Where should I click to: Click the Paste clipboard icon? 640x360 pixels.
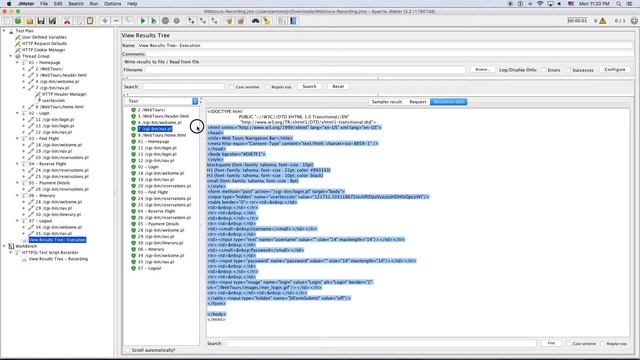pyautogui.click(x=90, y=21)
